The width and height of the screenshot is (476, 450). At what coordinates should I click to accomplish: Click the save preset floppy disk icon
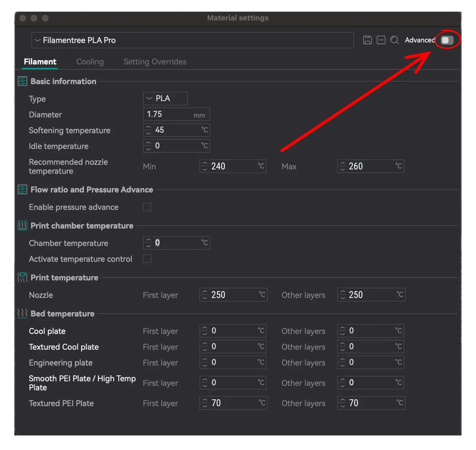(x=367, y=40)
